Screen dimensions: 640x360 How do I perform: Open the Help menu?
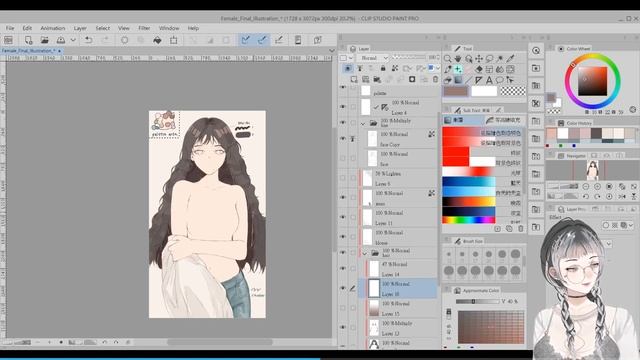click(x=193, y=28)
